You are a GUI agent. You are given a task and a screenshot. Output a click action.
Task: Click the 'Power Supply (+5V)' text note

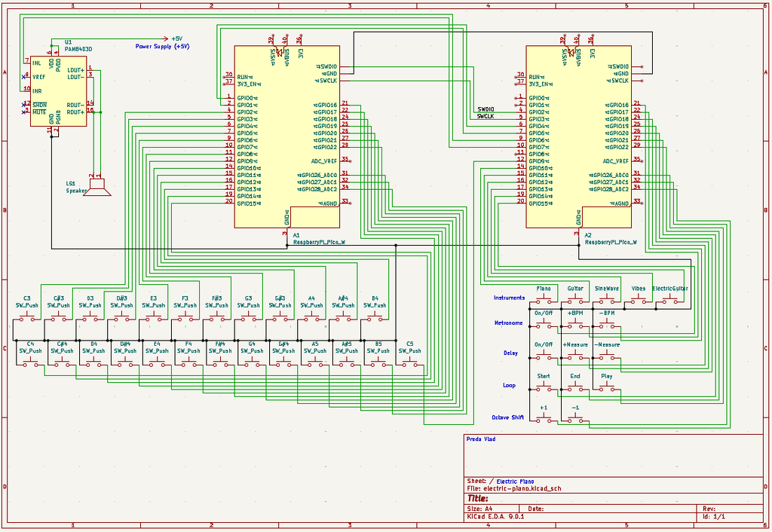coord(162,46)
